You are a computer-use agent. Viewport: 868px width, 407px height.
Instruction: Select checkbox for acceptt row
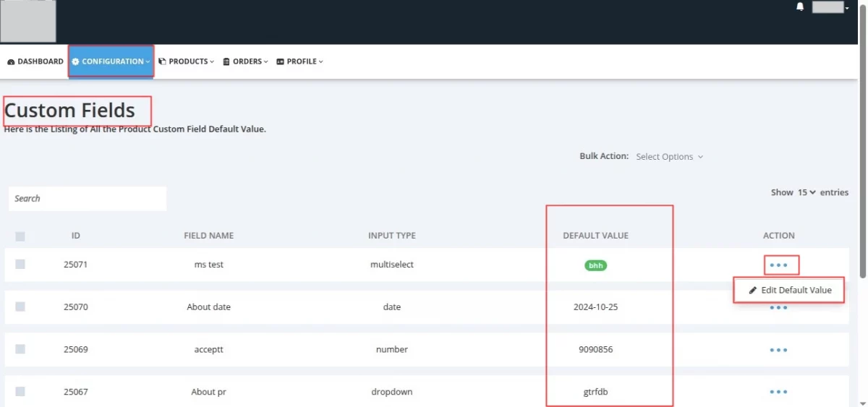[x=20, y=349]
